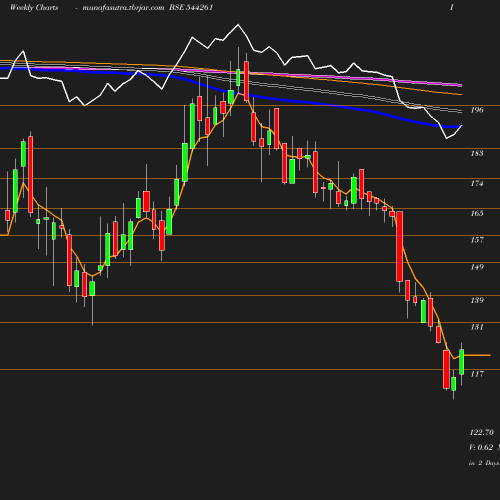Click the 'Weekly Charts' title text
The height and width of the screenshot is (500, 500).
click(34, 8)
